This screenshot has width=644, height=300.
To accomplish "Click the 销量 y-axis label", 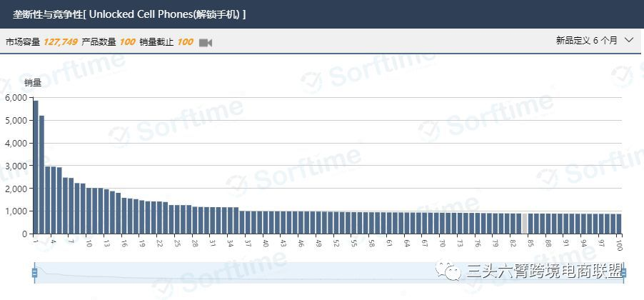I will 33,82.
